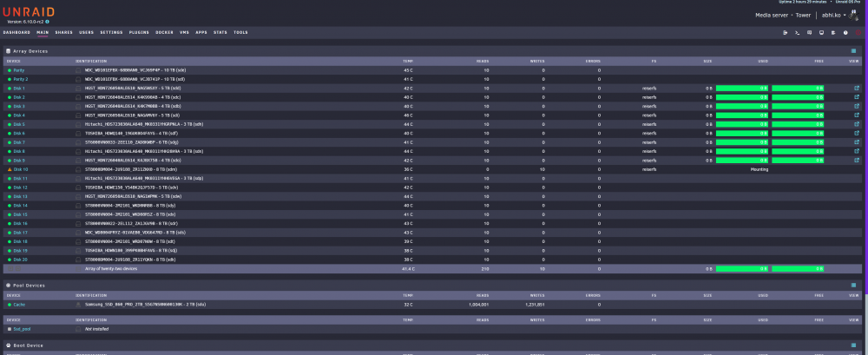Viewport: 868px width, 355px height.
Task: Open Parity 2 device link
Action: pos(21,79)
